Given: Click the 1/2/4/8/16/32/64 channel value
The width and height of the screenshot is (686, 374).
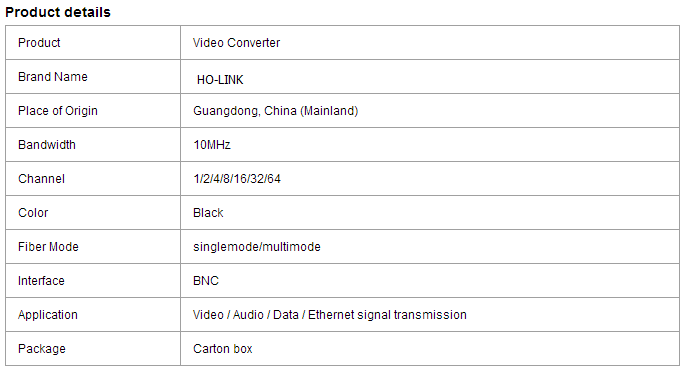Looking at the screenshot, I should (x=237, y=178).
